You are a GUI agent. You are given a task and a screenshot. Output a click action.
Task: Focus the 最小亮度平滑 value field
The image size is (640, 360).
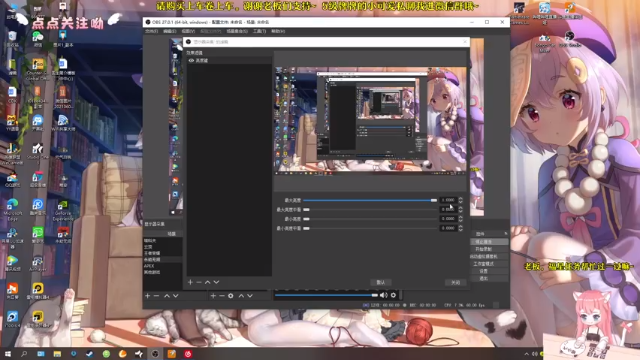[x=448, y=228]
